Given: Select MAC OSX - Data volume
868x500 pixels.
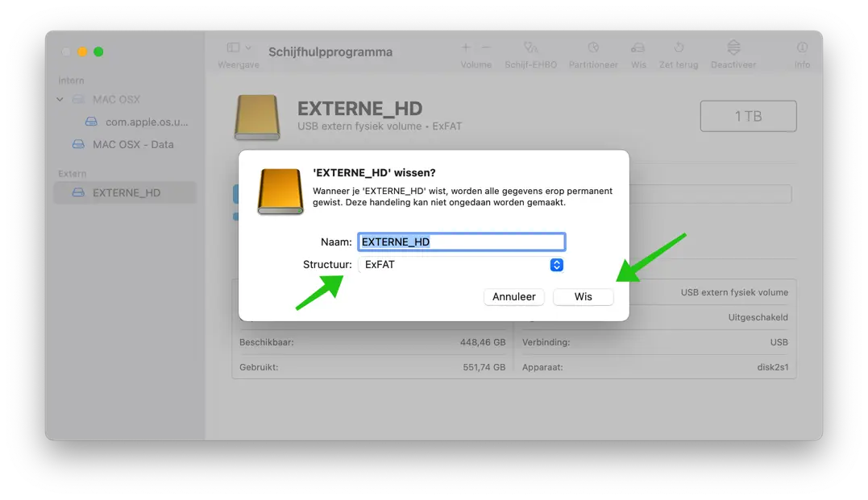Looking at the screenshot, I should 133,144.
